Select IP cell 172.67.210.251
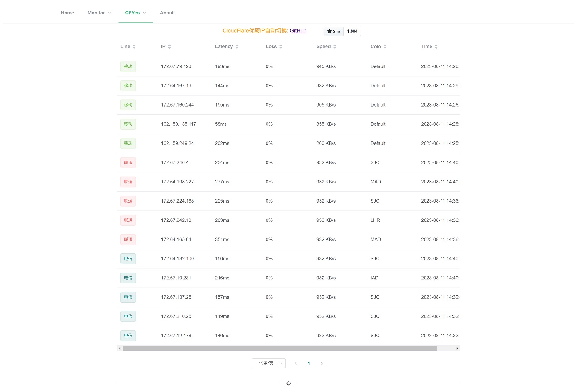The width and height of the screenshot is (577, 392). tap(177, 316)
